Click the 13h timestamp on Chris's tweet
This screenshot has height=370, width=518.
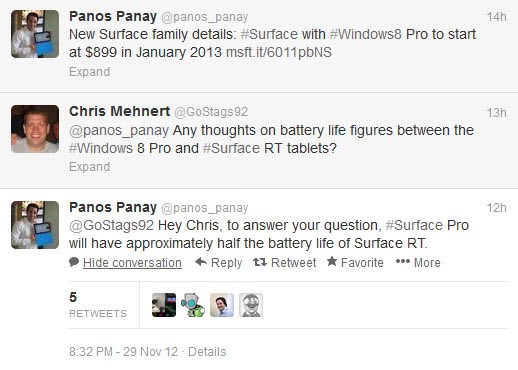click(x=496, y=113)
